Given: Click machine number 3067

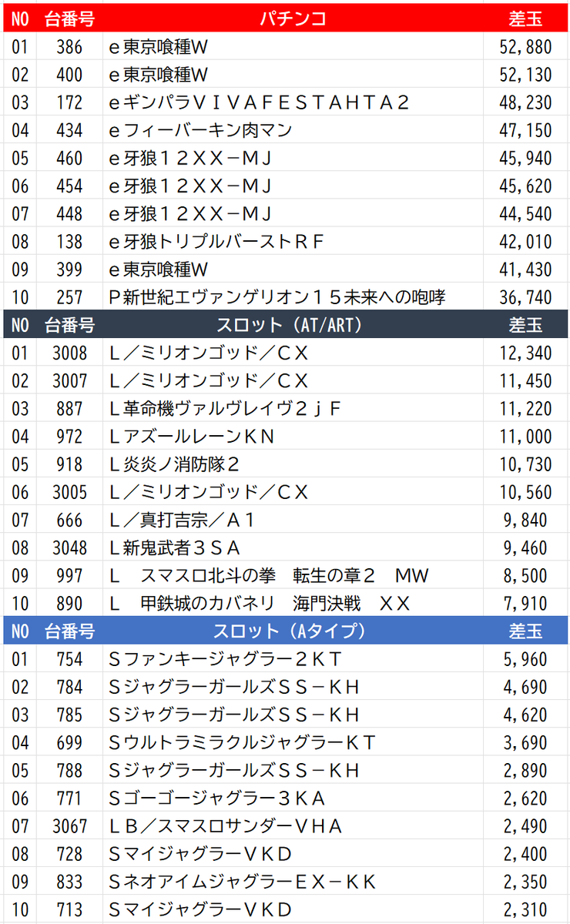Looking at the screenshot, I should pyautogui.click(x=69, y=825).
